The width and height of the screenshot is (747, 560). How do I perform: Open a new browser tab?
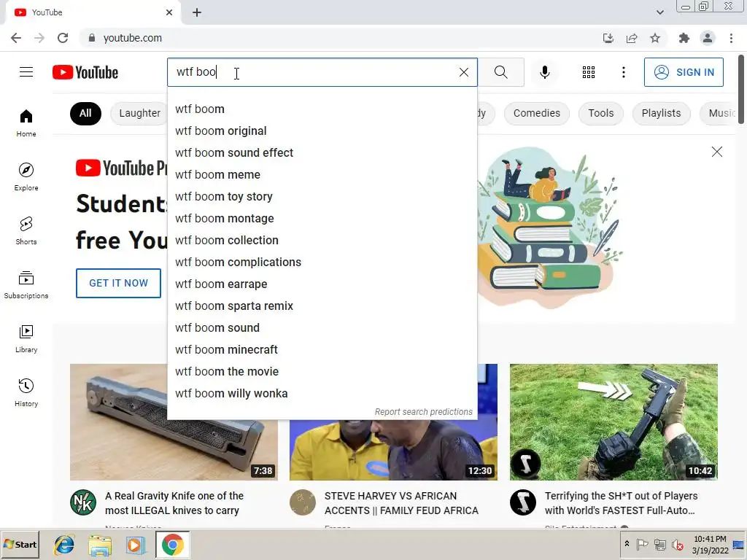(x=197, y=12)
